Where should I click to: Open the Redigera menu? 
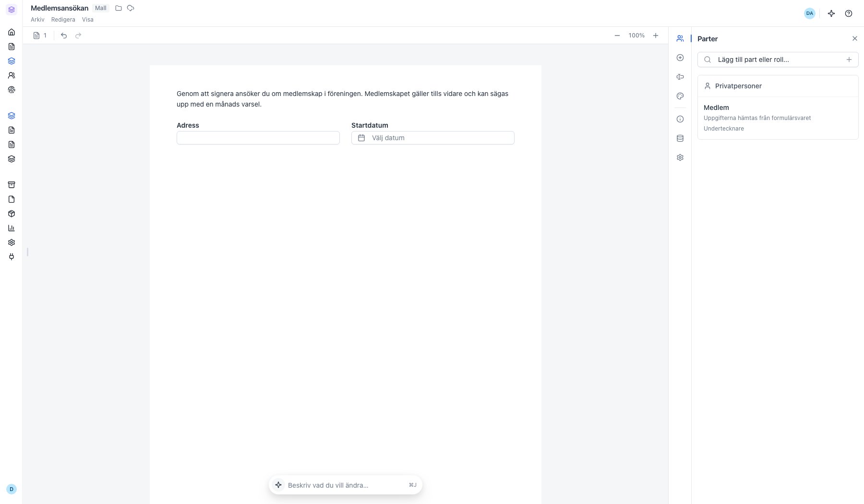63,20
